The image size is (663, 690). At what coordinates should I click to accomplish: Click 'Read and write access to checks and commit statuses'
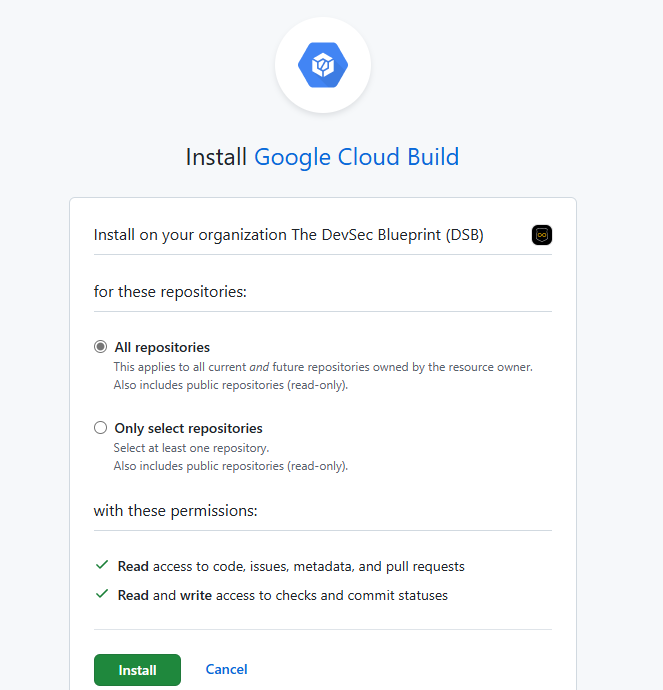point(283,595)
